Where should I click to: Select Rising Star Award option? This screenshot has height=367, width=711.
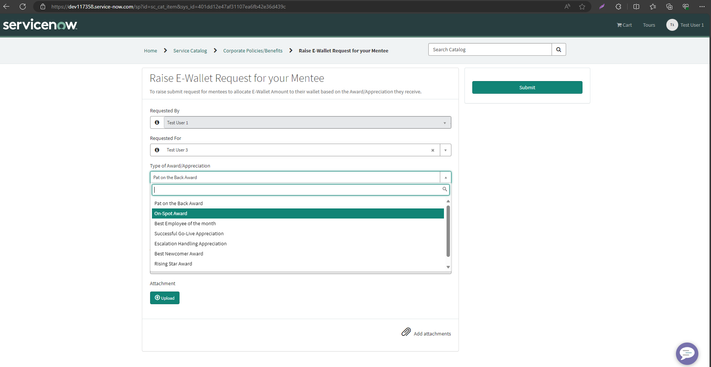click(x=298, y=264)
